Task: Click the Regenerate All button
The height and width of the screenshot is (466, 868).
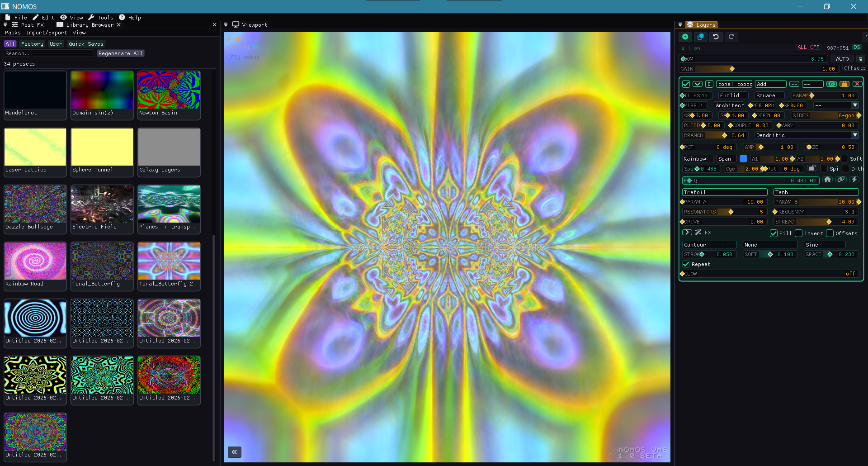Action: [x=120, y=53]
